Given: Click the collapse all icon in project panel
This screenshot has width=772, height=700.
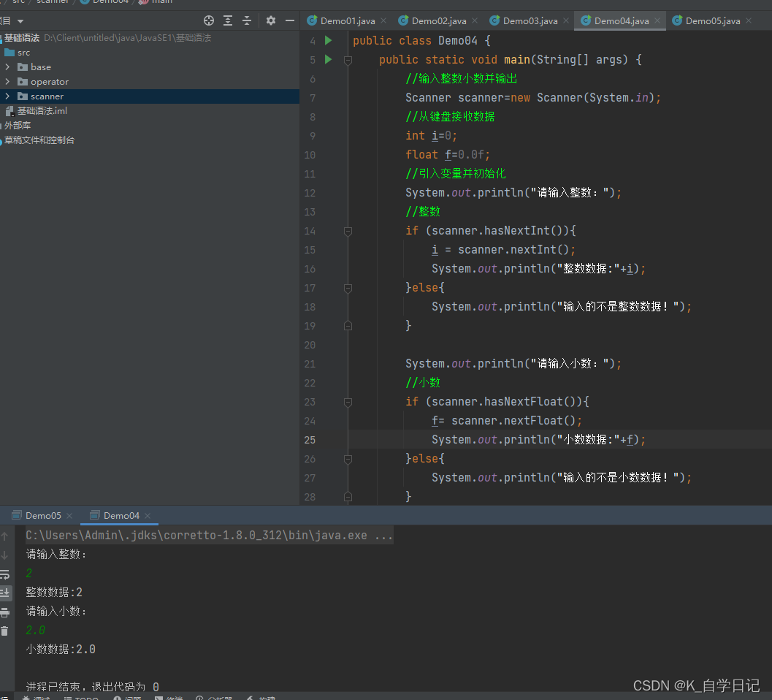Looking at the screenshot, I should coord(247,20).
